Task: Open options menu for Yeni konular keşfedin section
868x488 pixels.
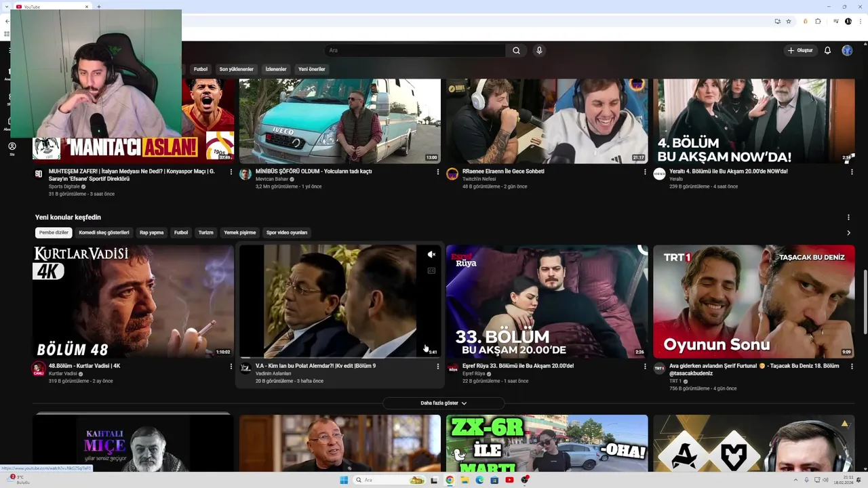Action: pos(848,218)
